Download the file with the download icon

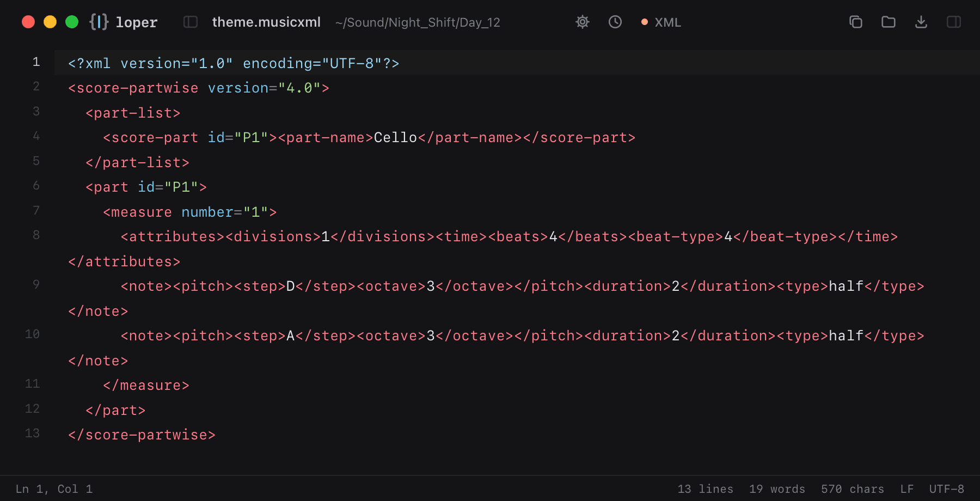(x=921, y=22)
